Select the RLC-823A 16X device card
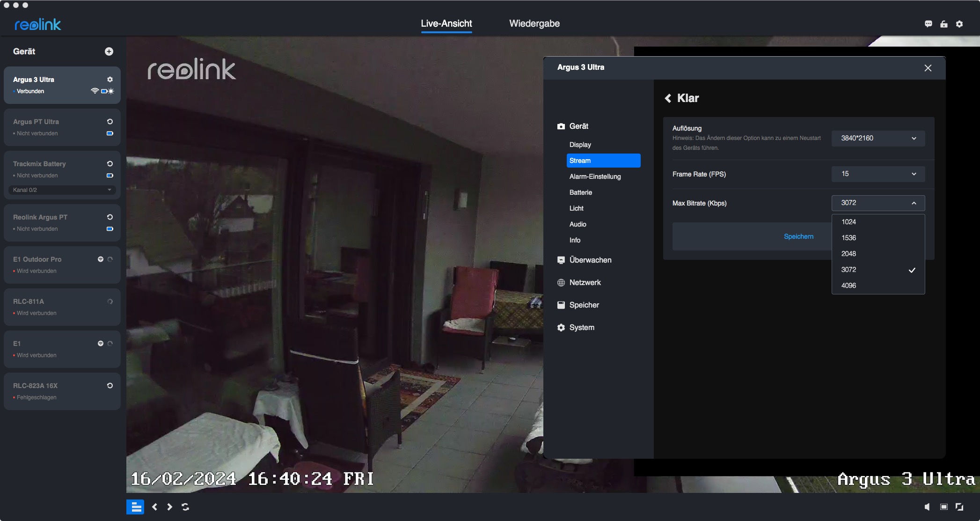Image resolution: width=980 pixels, height=521 pixels. pos(56,391)
